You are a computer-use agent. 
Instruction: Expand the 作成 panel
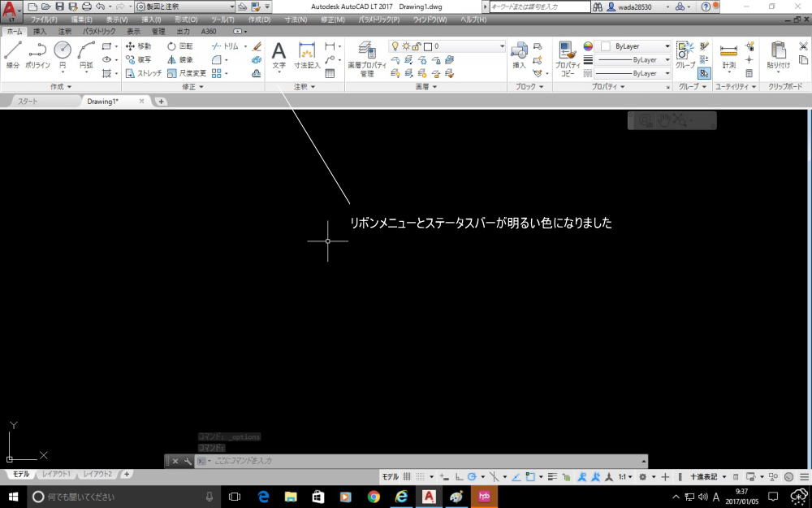(61, 87)
